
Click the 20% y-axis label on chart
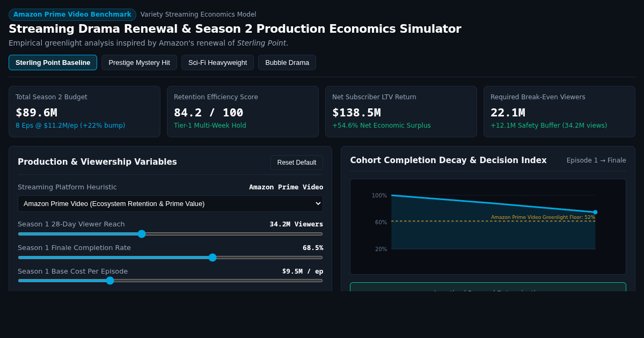click(x=381, y=249)
